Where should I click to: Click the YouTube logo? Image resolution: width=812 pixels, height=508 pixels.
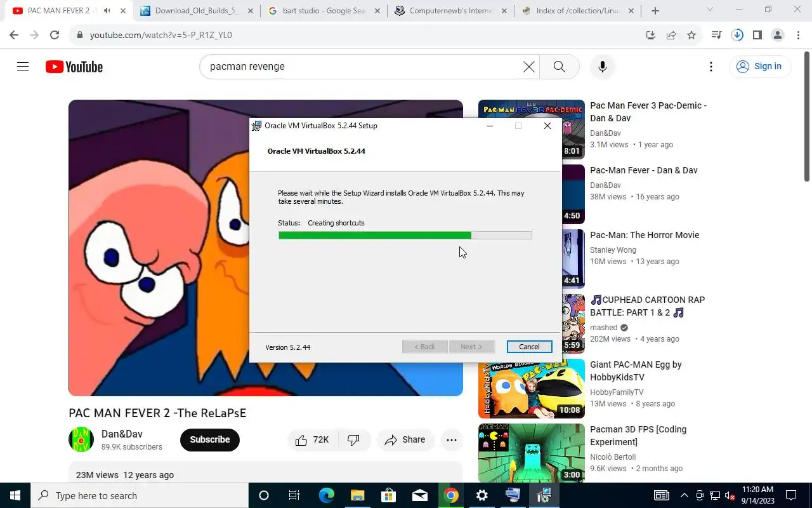(74, 67)
